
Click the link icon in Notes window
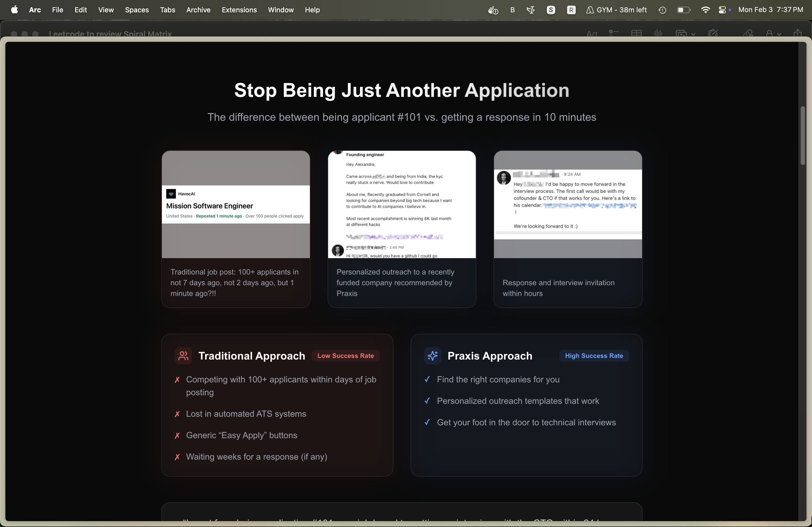[748, 33]
